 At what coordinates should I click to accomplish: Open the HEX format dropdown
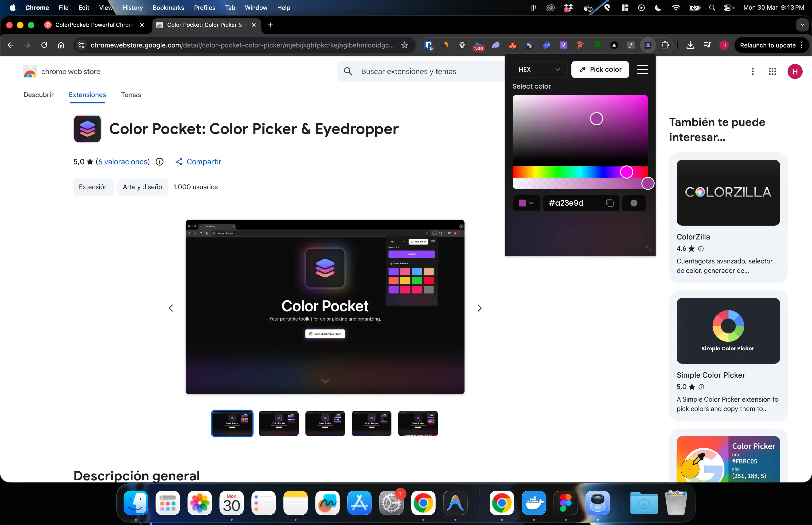(540, 69)
